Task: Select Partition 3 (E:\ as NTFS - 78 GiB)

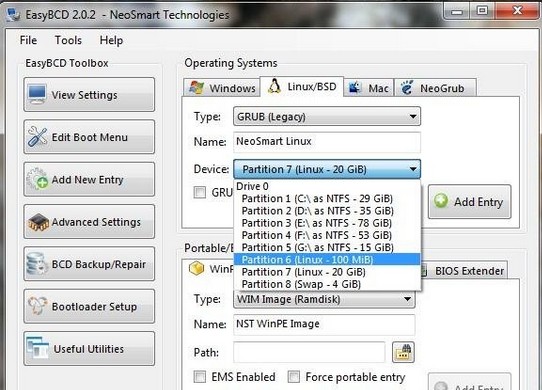Action: tap(327, 223)
